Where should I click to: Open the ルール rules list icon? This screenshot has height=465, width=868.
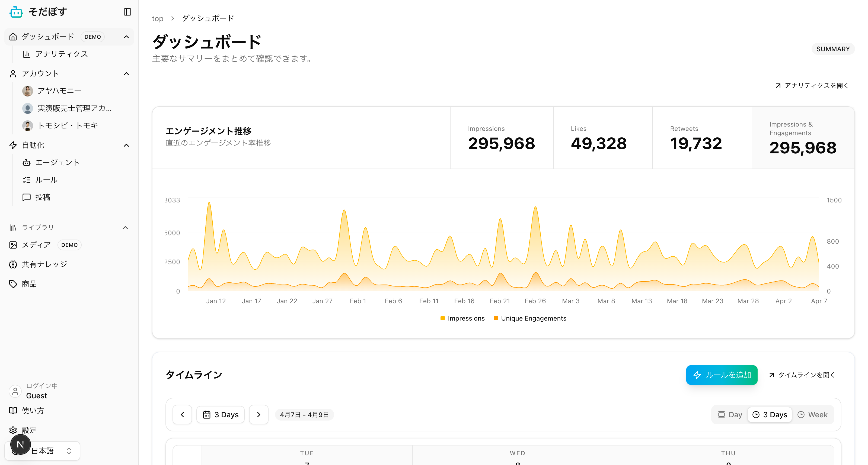[x=27, y=179]
